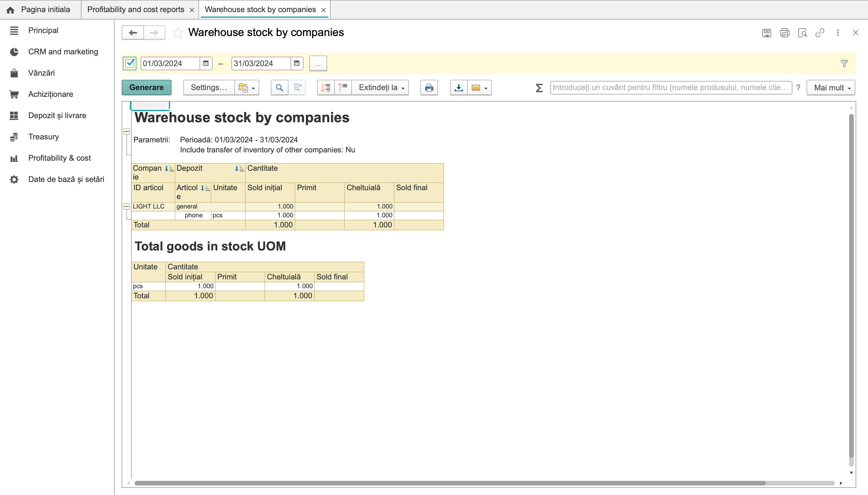The width and height of the screenshot is (868, 495).
Task: Print the report using toolbar printer icon
Action: 429,88
